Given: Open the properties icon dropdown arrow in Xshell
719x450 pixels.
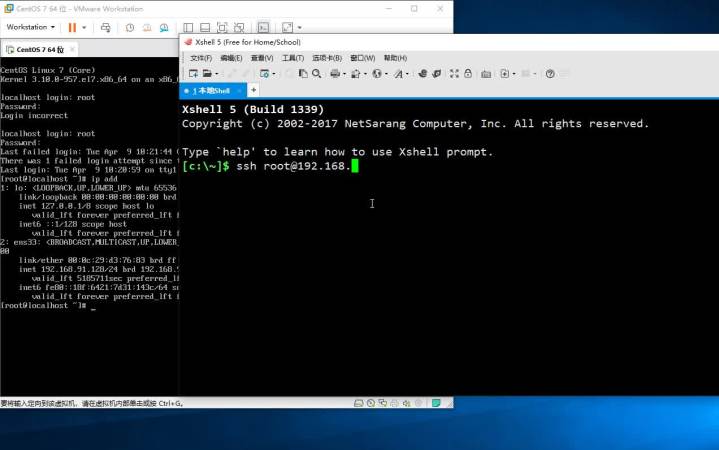Looking at the screenshot, I should [x=274, y=74].
